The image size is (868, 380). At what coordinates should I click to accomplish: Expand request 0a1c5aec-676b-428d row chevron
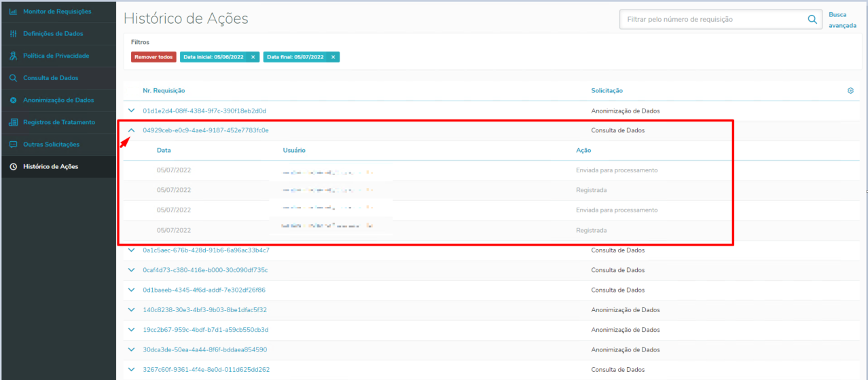132,250
